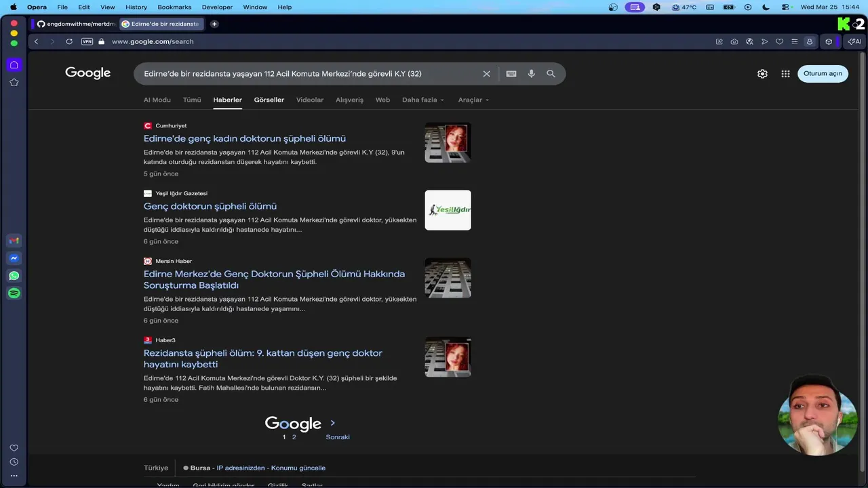Click Konumu güncelle location link
This screenshot has width=868, height=488.
(298, 468)
